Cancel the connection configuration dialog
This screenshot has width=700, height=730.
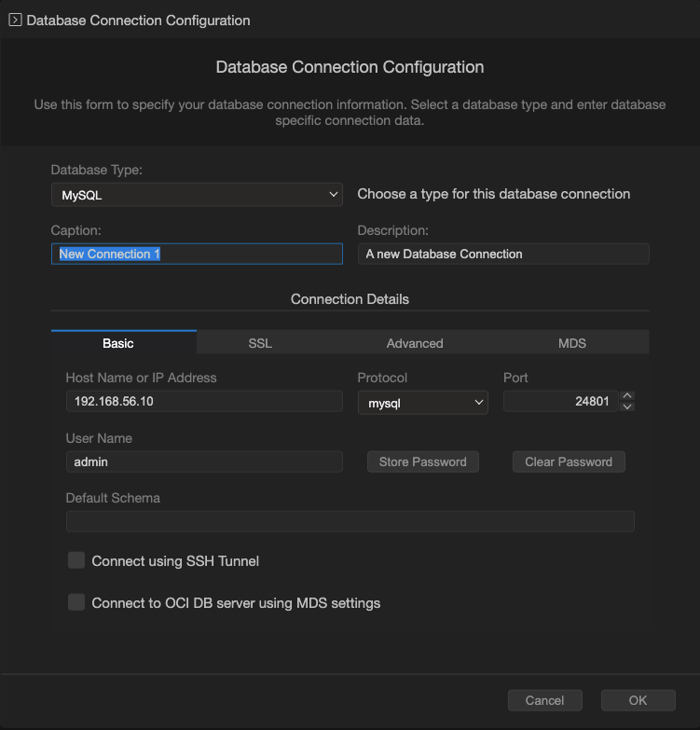tap(545, 700)
